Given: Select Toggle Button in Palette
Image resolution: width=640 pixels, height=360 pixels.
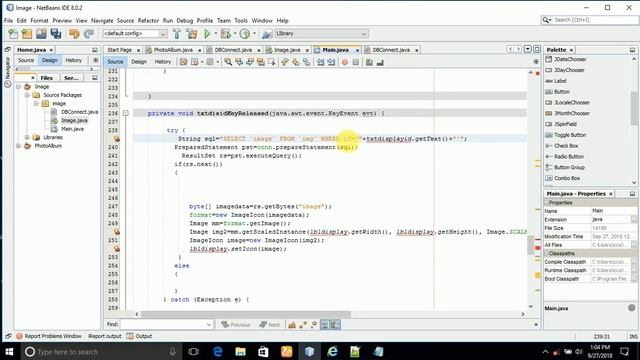Looking at the screenshot, I should coord(570,135).
